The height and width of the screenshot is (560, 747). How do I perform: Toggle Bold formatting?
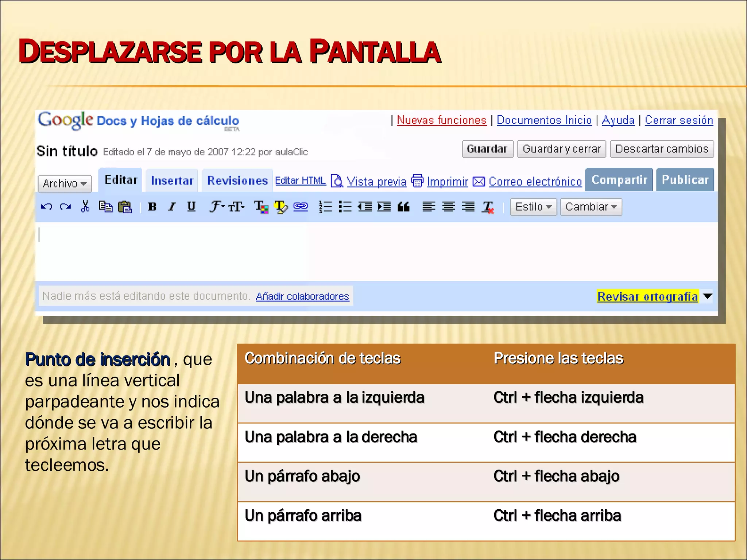[152, 207]
